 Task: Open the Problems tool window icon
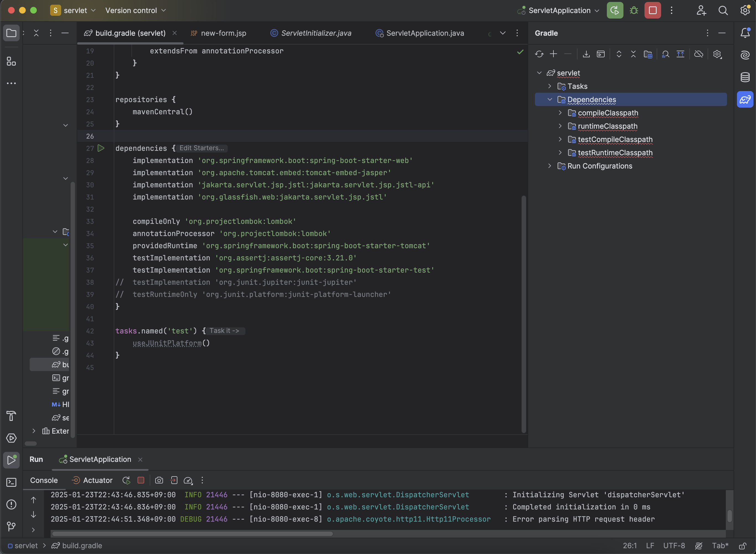coord(11,504)
